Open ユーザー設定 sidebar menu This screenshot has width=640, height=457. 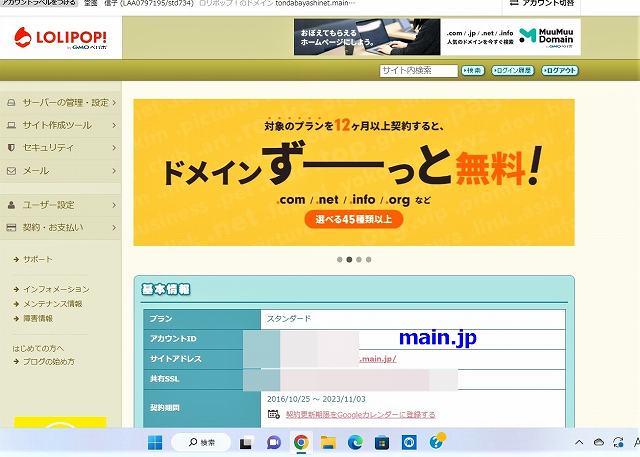coord(60,204)
